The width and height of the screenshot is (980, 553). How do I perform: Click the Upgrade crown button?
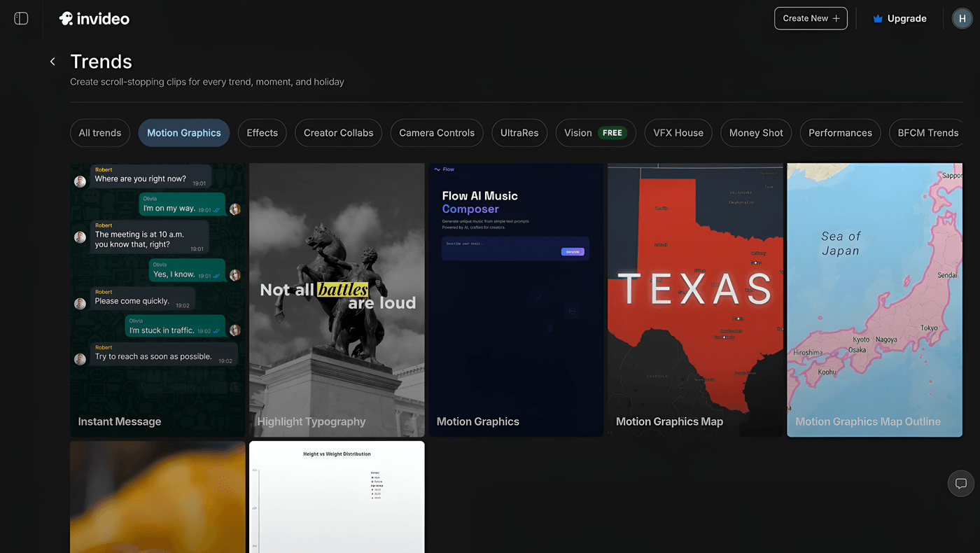click(x=899, y=18)
